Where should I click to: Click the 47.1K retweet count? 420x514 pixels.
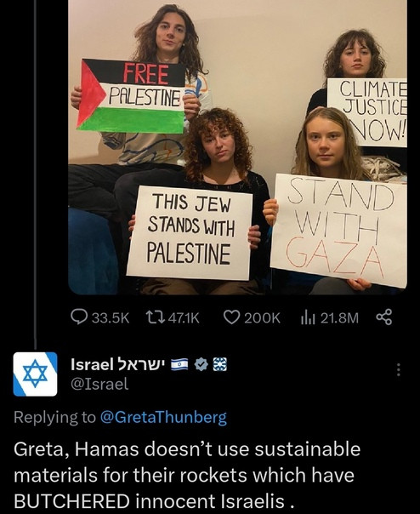click(x=184, y=318)
